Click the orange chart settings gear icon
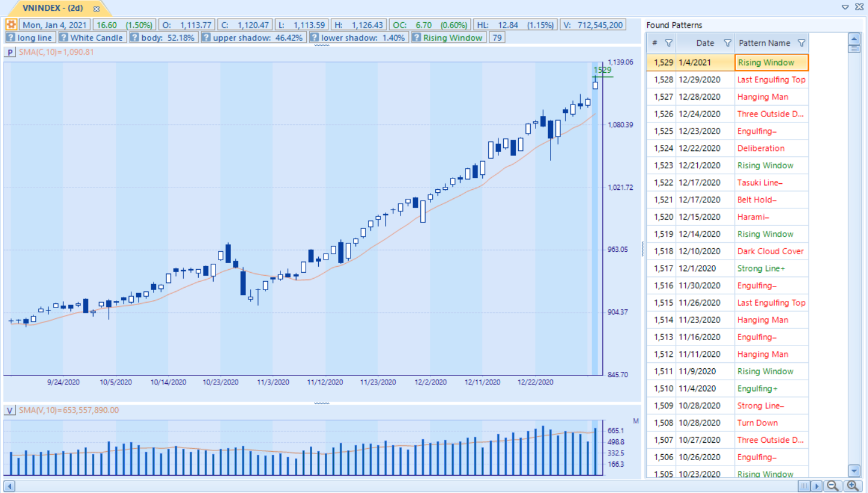Viewport: 868px width, 493px height. coord(11,25)
